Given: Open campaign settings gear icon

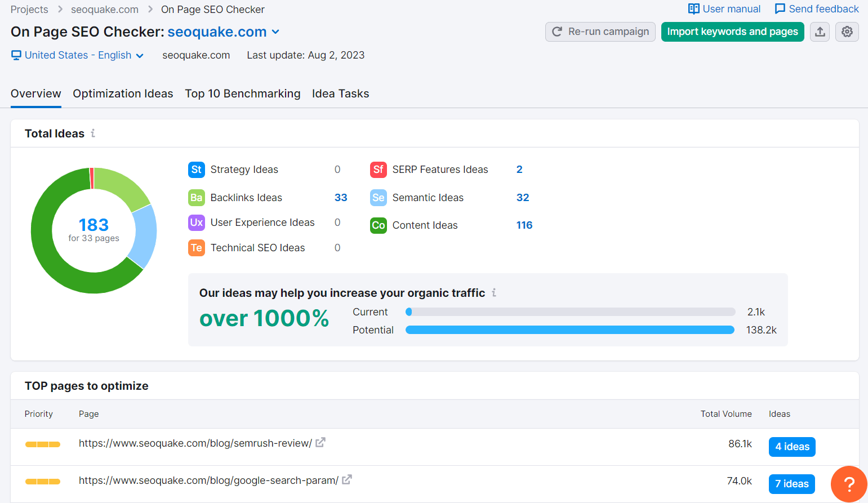Looking at the screenshot, I should tap(847, 32).
